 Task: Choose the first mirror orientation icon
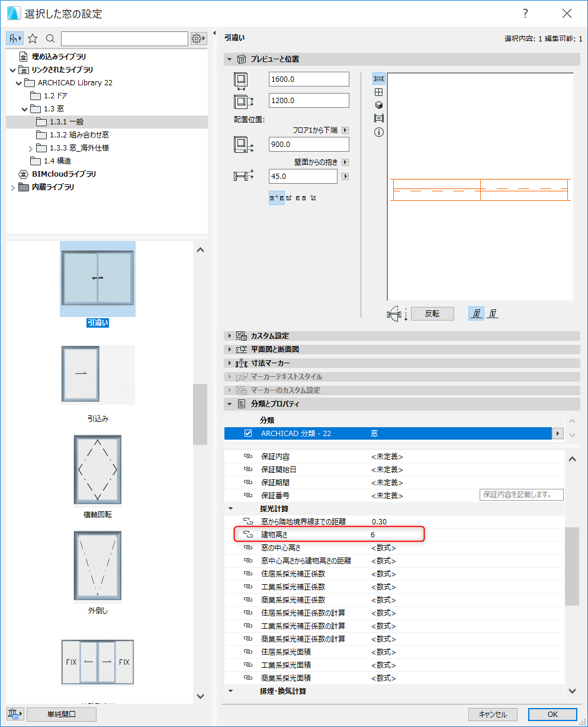(x=477, y=313)
